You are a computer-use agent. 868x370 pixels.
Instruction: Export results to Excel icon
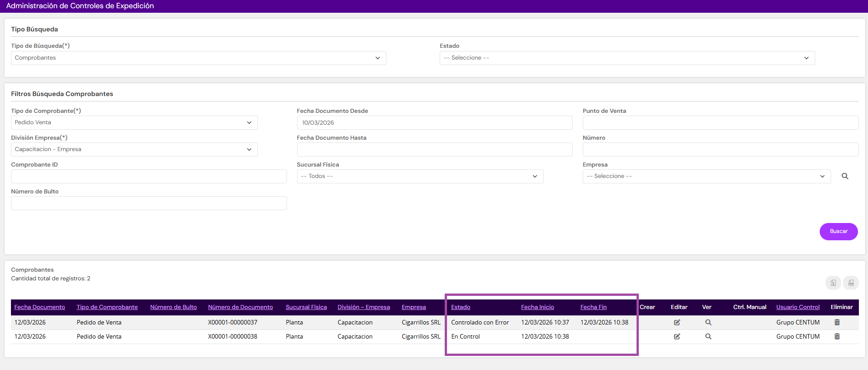pyautogui.click(x=833, y=283)
